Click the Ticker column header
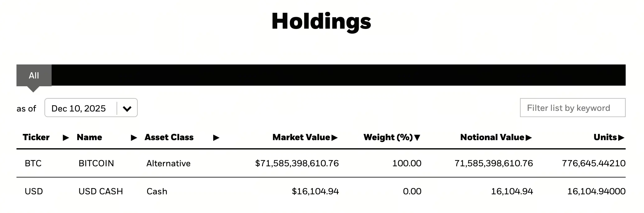 pyautogui.click(x=36, y=137)
